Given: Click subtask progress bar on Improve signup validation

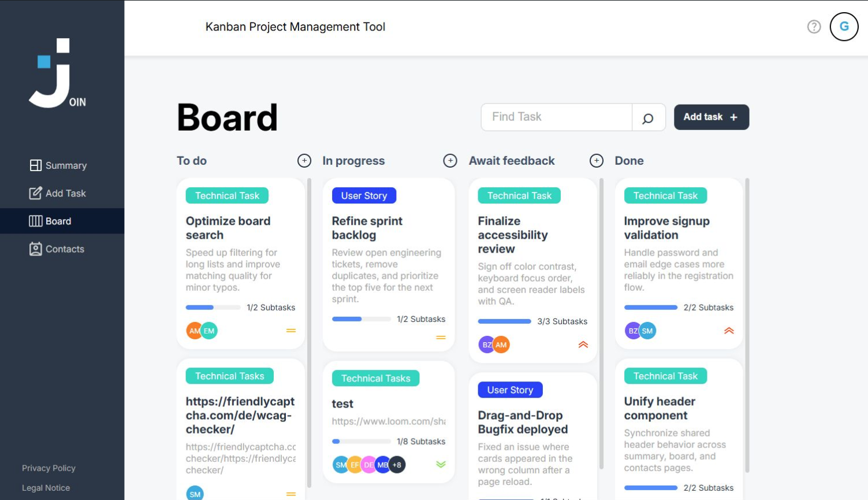Looking at the screenshot, I should pyautogui.click(x=651, y=308).
